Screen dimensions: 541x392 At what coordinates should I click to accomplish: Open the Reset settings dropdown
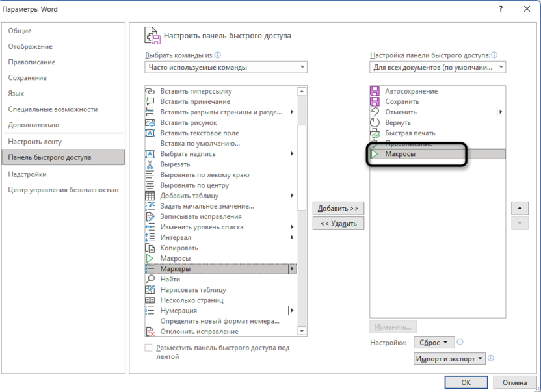[434, 342]
